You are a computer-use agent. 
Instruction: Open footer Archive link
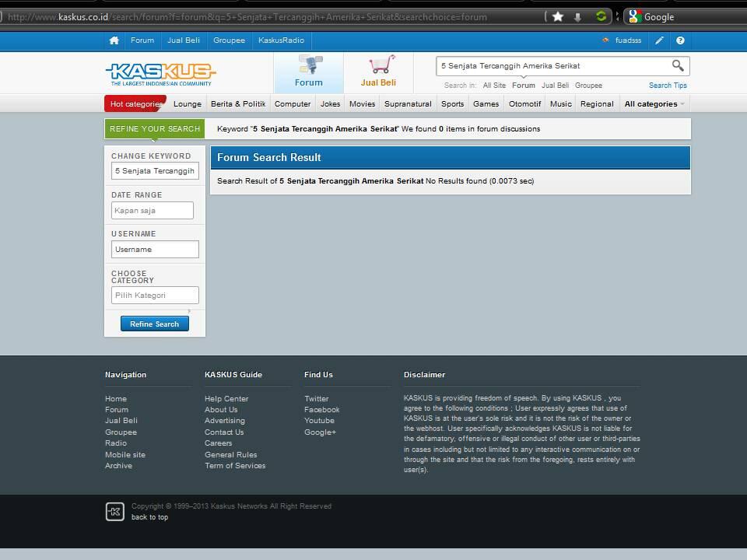[x=118, y=465]
